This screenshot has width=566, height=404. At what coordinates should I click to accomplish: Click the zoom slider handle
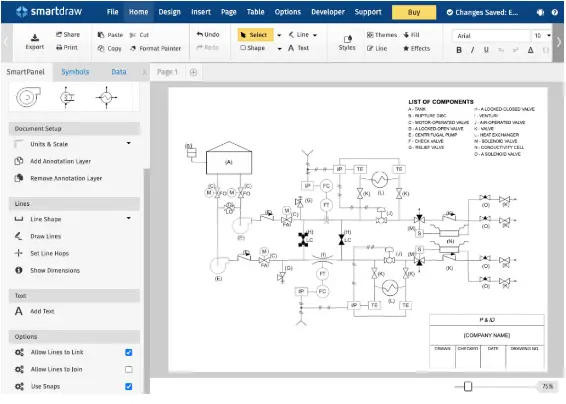pos(468,386)
